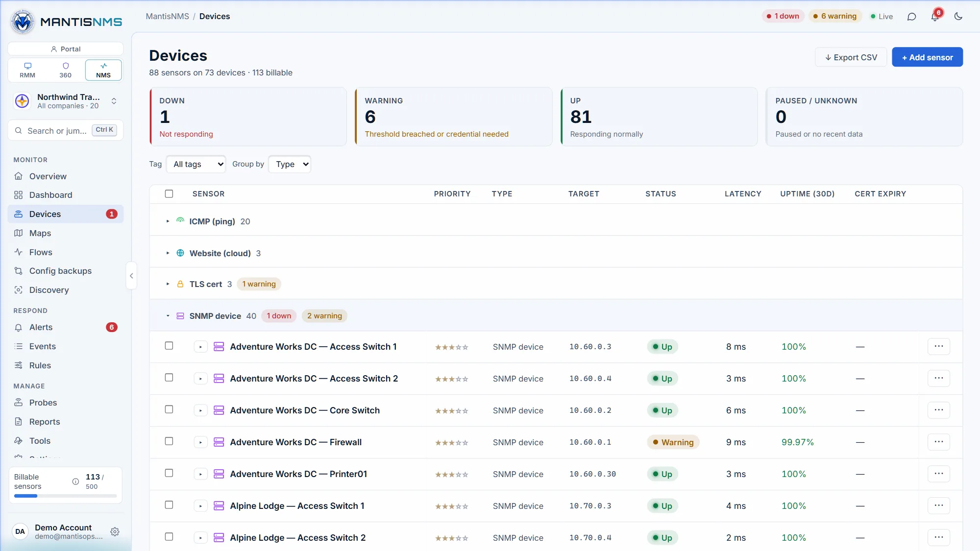Click the Portal button
The image size is (980, 551).
coord(66,49)
